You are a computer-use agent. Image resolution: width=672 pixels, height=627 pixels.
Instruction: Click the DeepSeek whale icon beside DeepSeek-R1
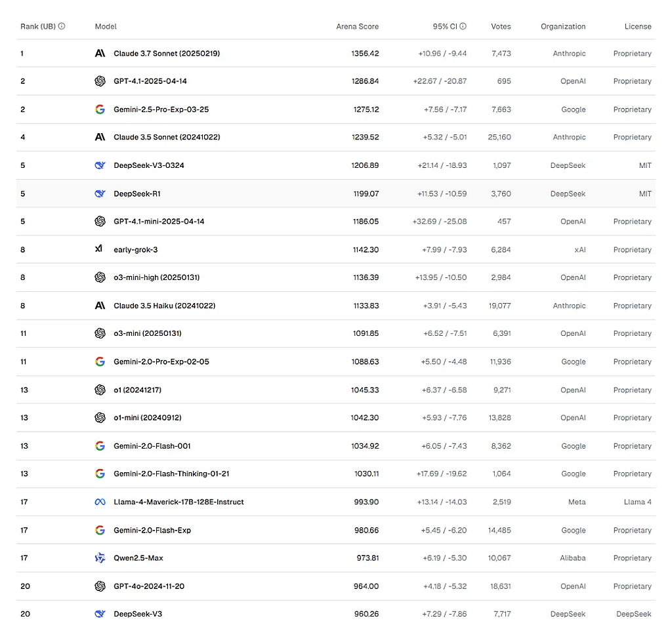[x=100, y=193]
